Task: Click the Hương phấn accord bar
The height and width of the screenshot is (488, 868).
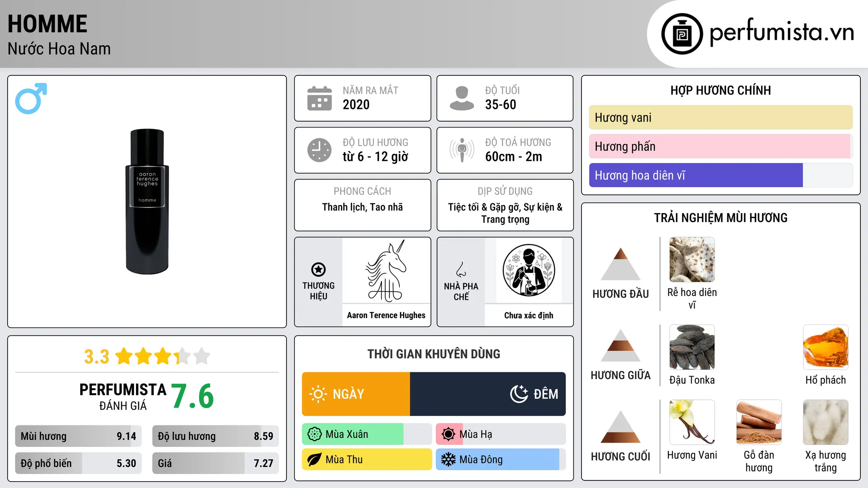Action: coord(721,146)
